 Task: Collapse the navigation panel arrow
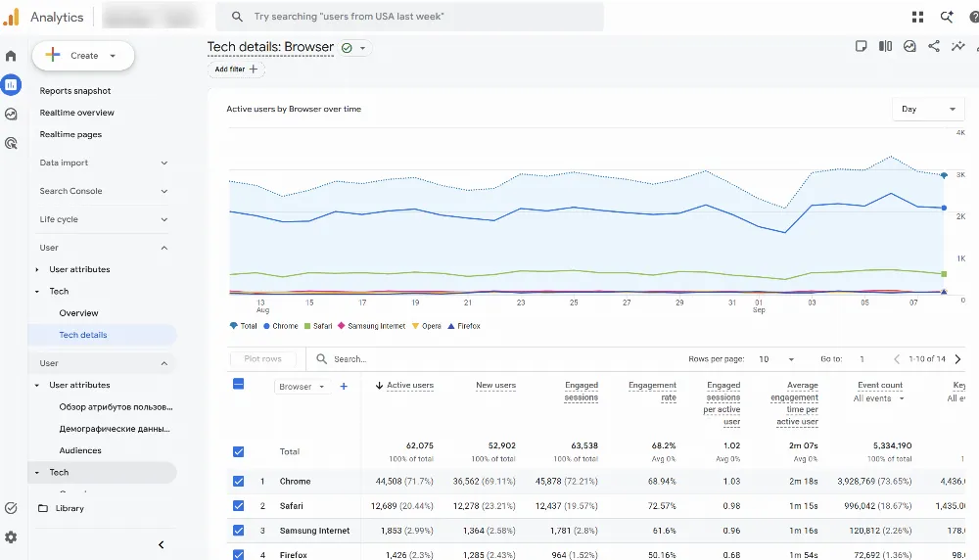162,545
